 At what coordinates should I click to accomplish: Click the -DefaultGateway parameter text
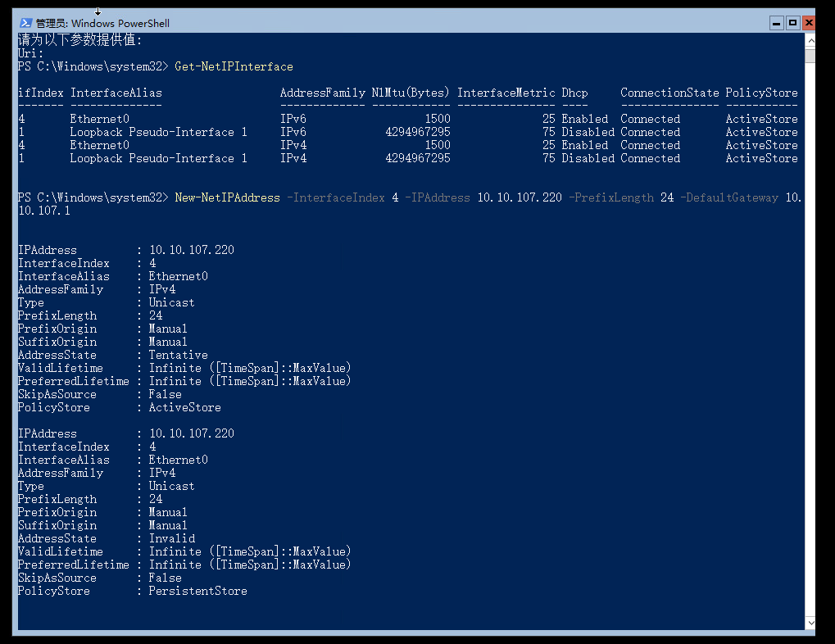click(x=729, y=197)
